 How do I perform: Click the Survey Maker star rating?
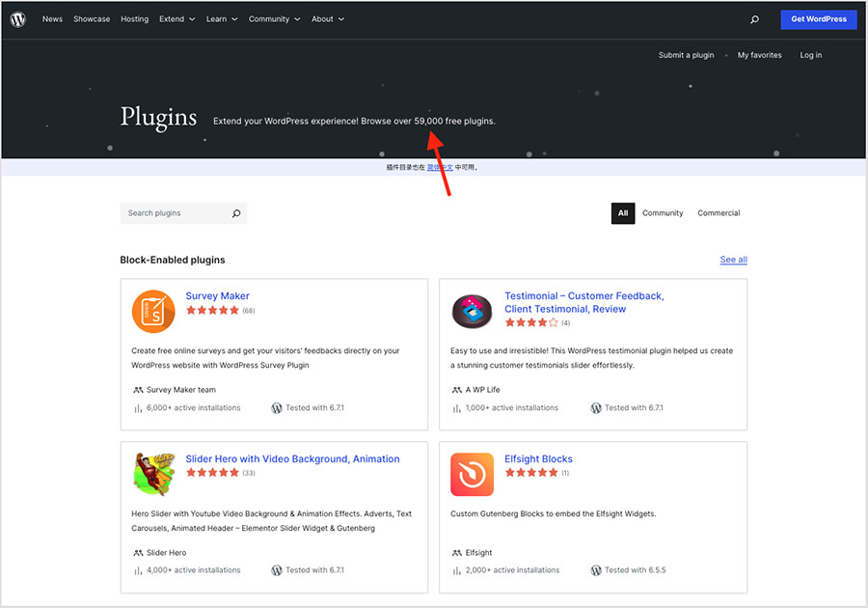click(x=212, y=310)
